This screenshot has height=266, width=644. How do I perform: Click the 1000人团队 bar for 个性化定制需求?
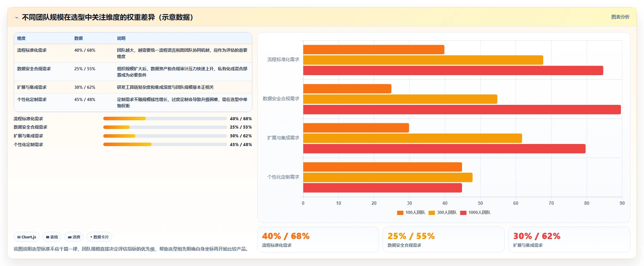tap(383, 188)
